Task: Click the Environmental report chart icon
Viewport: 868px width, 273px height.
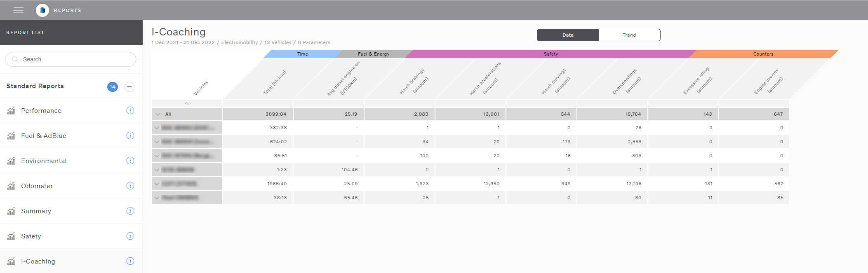Action: pyautogui.click(x=12, y=161)
